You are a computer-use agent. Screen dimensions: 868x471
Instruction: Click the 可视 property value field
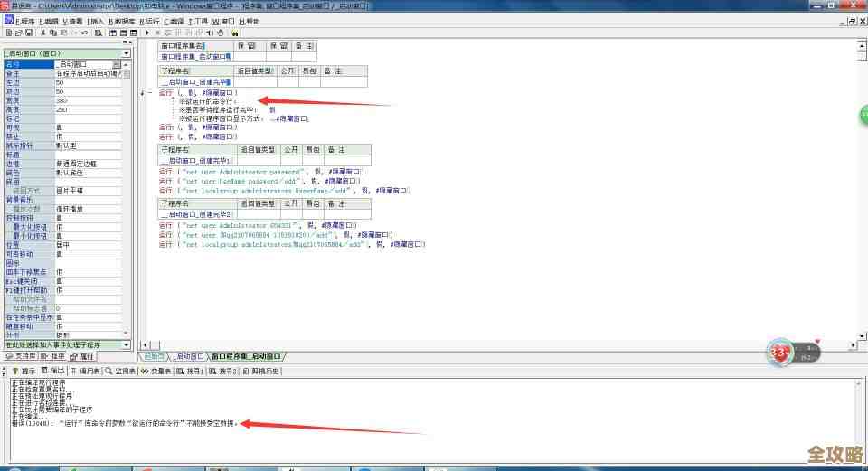(x=90, y=127)
